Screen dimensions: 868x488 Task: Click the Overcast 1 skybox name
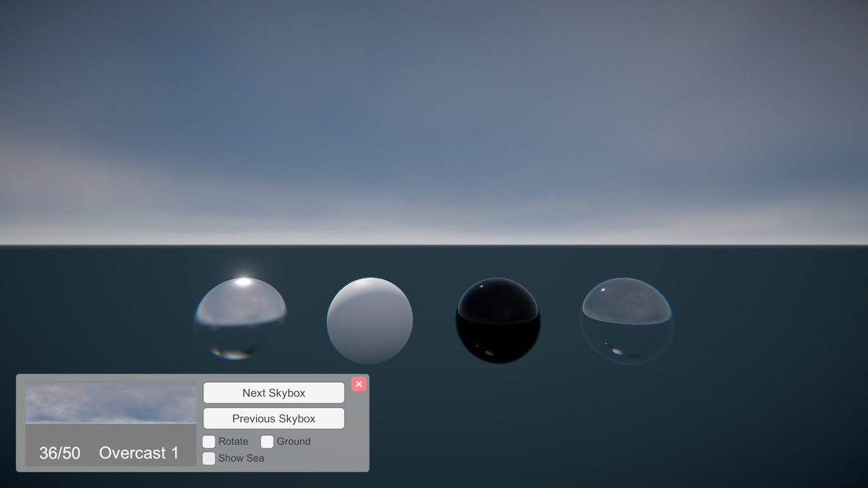click(137, 453)
